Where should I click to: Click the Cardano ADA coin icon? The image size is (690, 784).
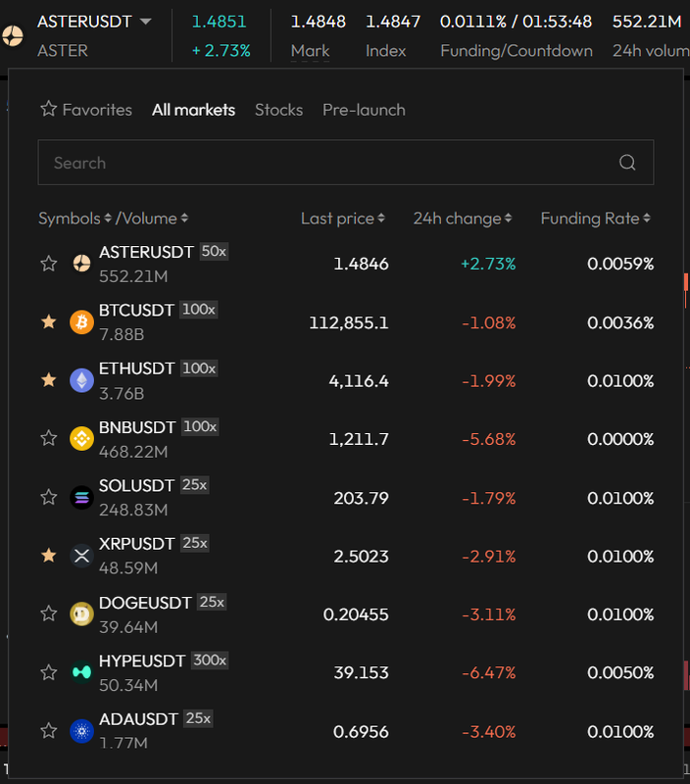82,730
